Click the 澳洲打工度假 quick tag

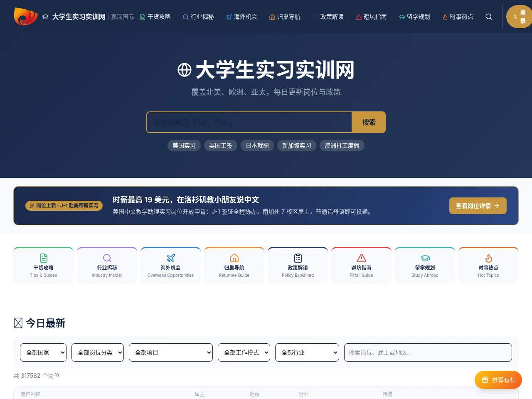tap(342, 145)
